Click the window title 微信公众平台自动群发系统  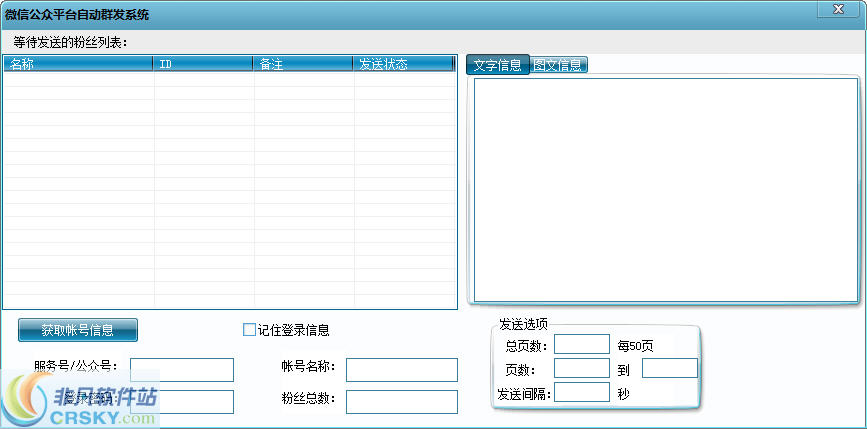[x=77, y=15]
